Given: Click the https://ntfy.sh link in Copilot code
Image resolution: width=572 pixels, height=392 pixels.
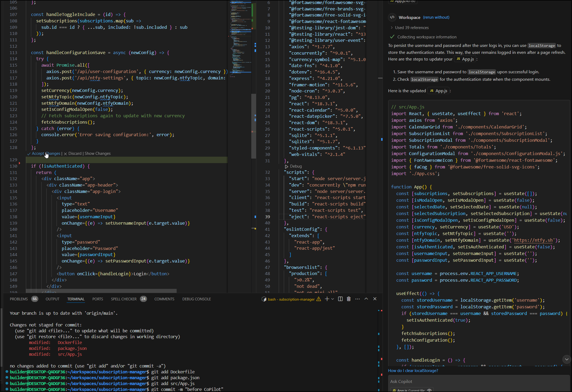Looking at the screenshot, I should point(533,240).
